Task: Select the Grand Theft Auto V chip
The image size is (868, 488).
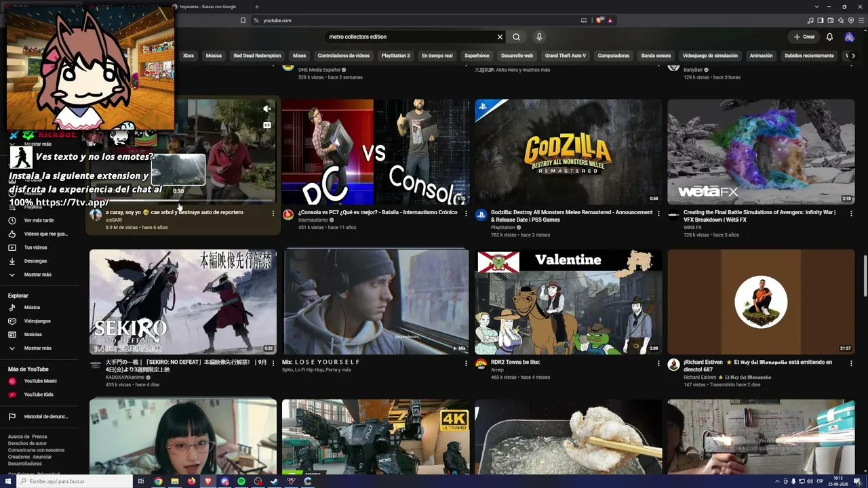Action: (566, 56)
